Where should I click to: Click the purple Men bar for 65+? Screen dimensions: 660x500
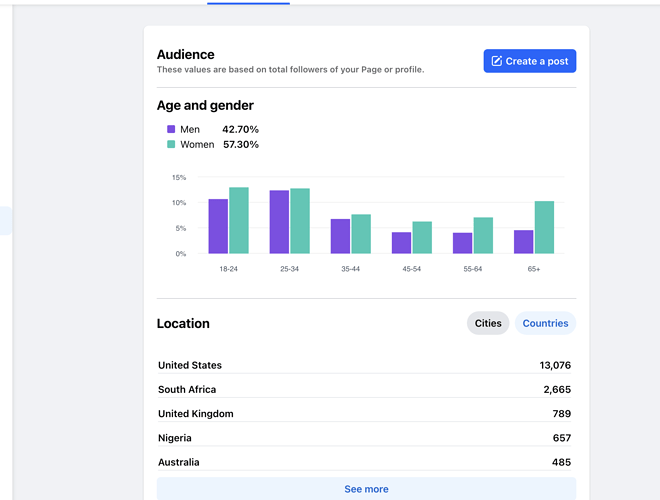[523, 242]
